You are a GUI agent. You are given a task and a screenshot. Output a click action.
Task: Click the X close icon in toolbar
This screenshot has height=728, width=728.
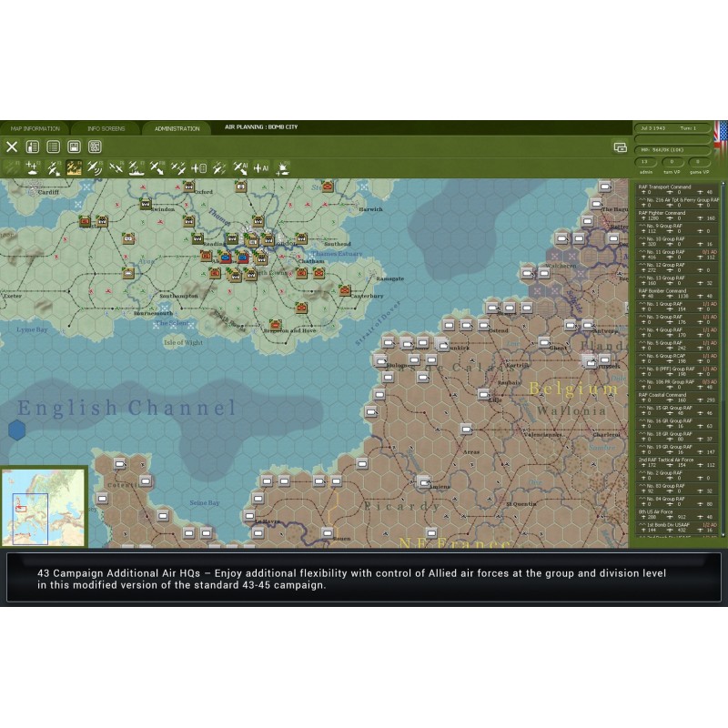(12, 147)
